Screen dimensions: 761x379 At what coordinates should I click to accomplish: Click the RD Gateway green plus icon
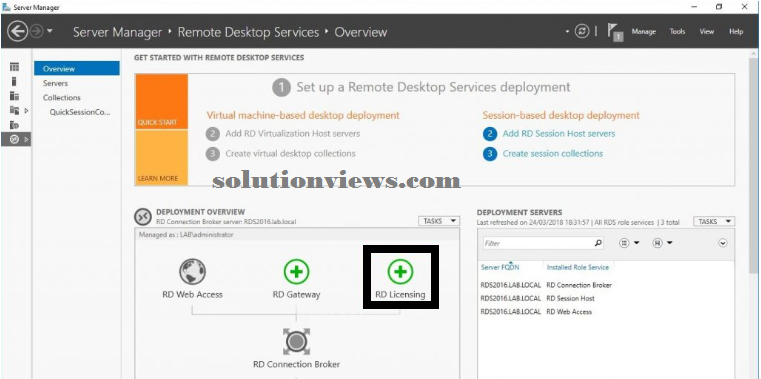[297, 271]
